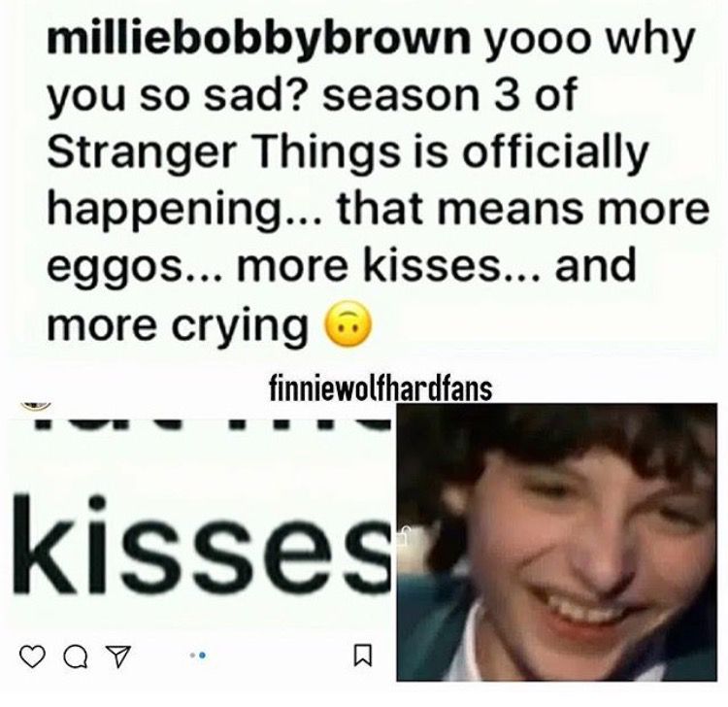Click "Stranger Things" in the caption
The width and height of the screenshot is (728, 707).
[x=223, y=153]
